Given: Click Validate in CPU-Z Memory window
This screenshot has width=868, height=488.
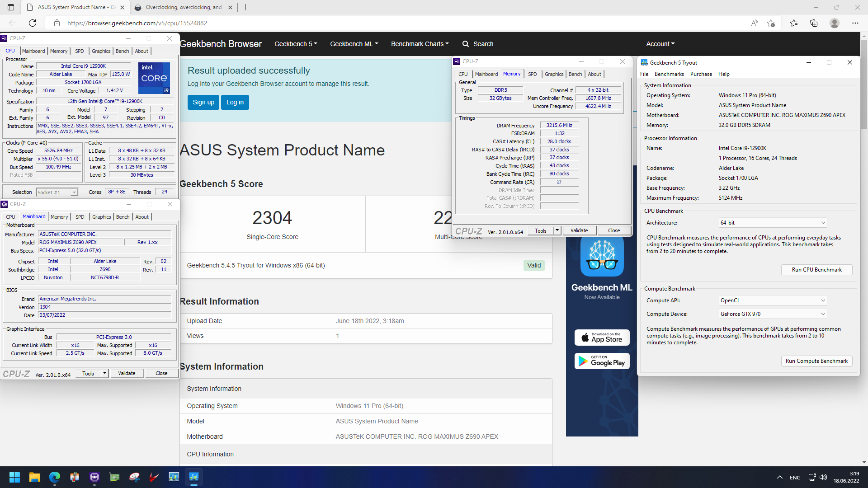Looking at the screenshot, I should 579,230.
